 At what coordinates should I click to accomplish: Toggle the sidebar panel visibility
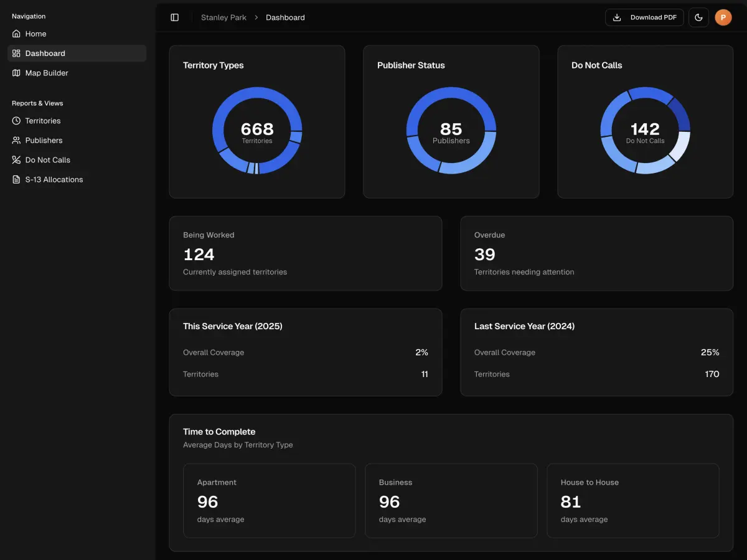click(x=174, y=17)
